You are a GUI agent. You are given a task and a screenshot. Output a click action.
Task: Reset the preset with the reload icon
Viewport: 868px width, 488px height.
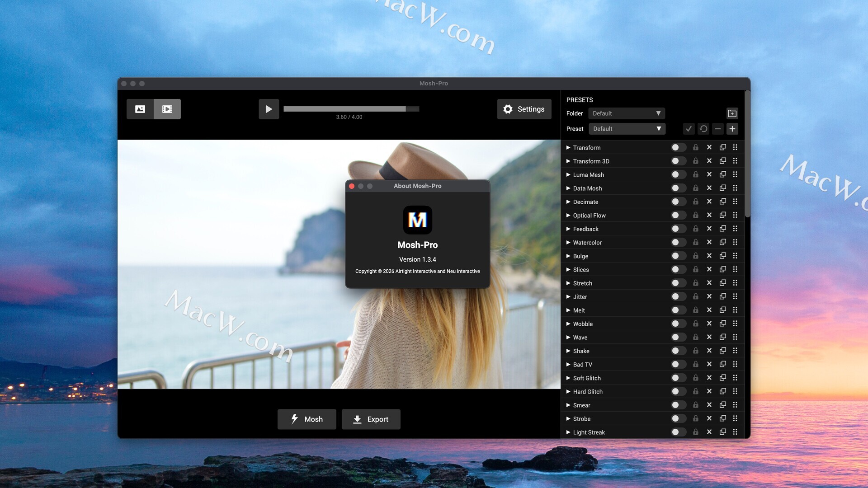(x=703, y=129)
